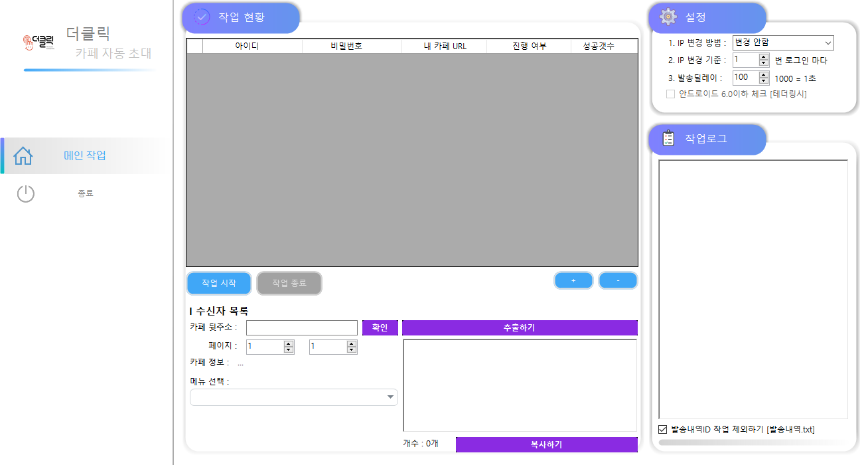Click the checkmark icon in 작업 현황 header
Viewport: 868px width, 465px height.
click(202, 17)
